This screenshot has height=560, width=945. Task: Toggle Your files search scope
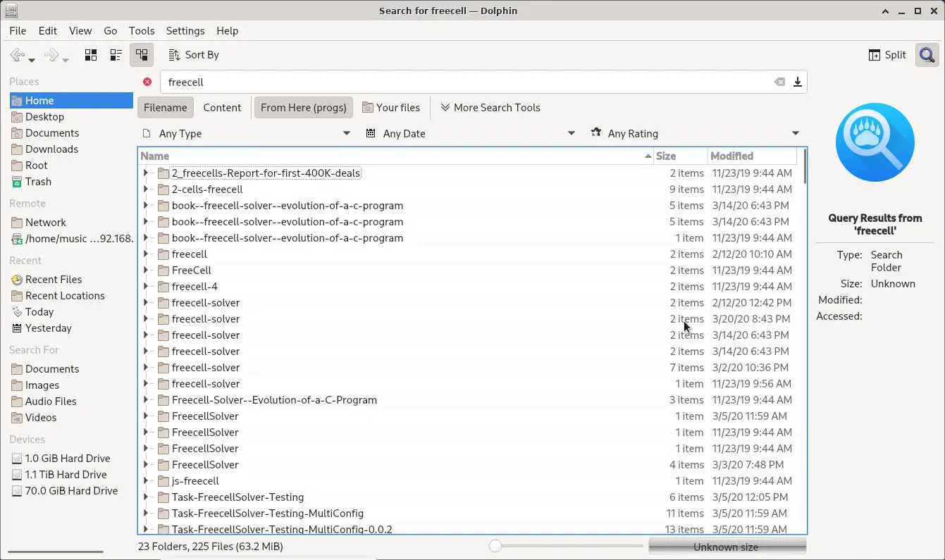coord(391,108)
